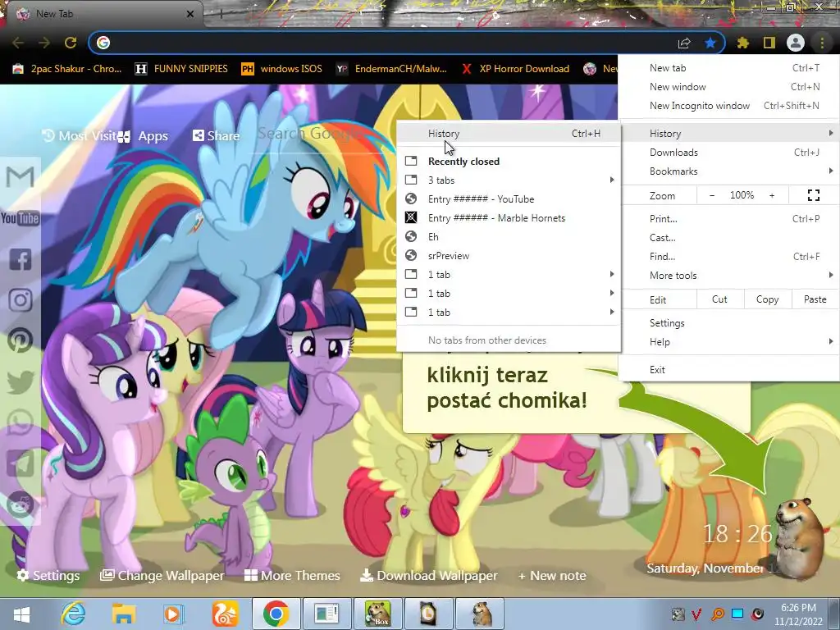Launch Internet Explorer from the taskbar

[x=73, y=614]
